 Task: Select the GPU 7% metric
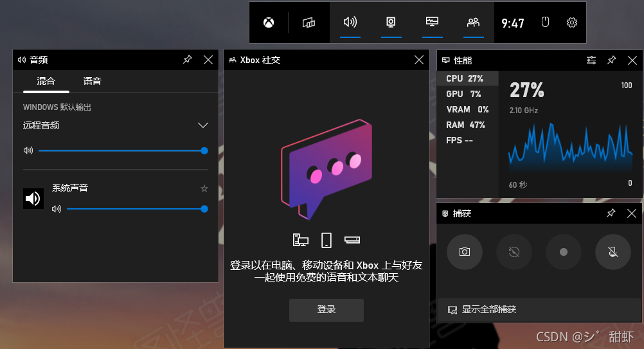pos(468,94)
